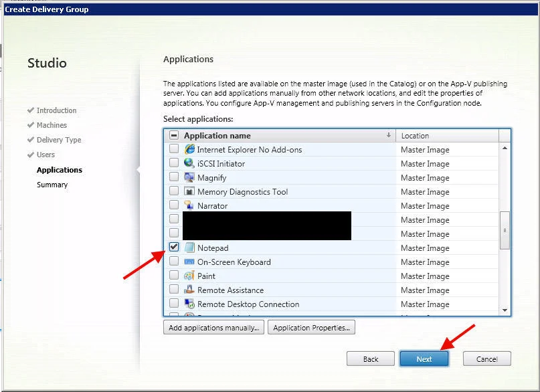
Task: Click the Memory Diagnostics Tool name
Action: pyautogui.click(x=242, y=192)
